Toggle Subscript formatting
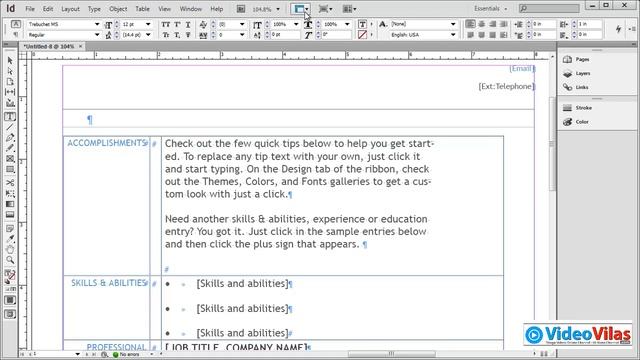Screen dimensions: 640x360 click(177, 35)
